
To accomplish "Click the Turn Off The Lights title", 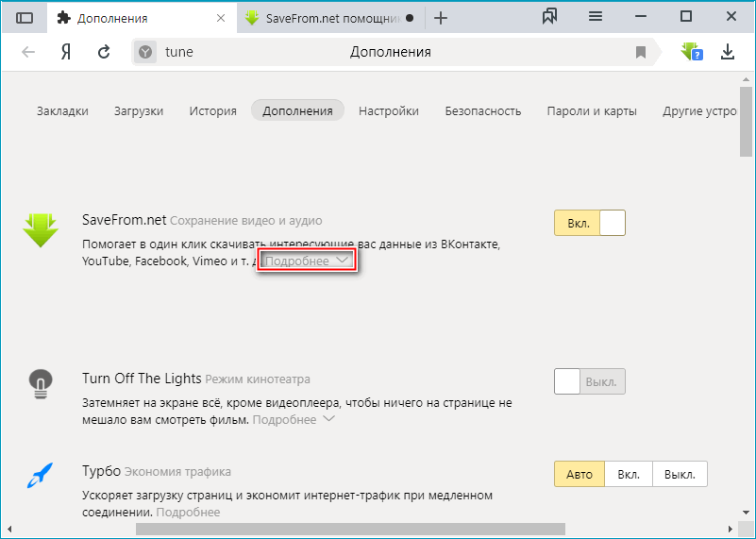I will click(x=142, y=379).
